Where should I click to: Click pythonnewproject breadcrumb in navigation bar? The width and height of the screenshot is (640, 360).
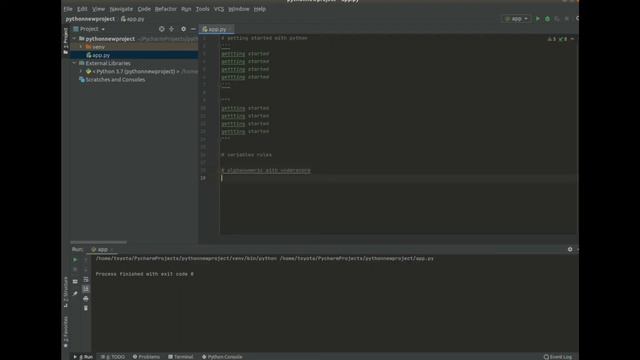coord(90,19)
